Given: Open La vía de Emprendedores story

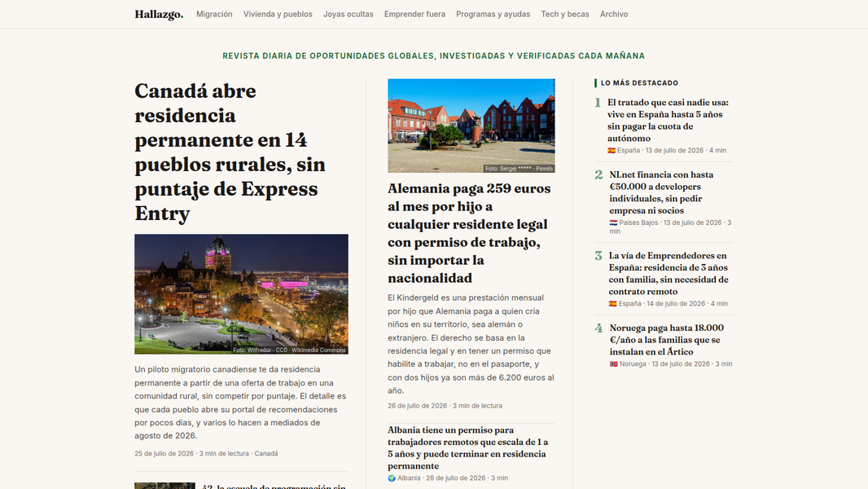Looking at the screenshot, I should coord(670,274).
